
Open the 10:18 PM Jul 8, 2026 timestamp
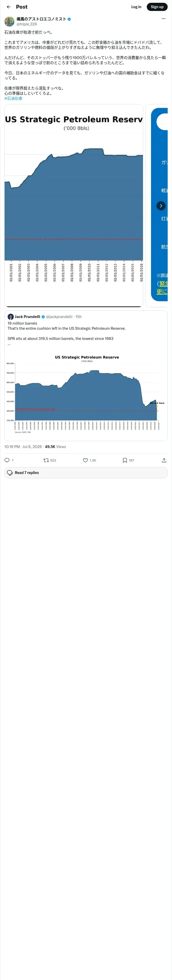(23, 447)
